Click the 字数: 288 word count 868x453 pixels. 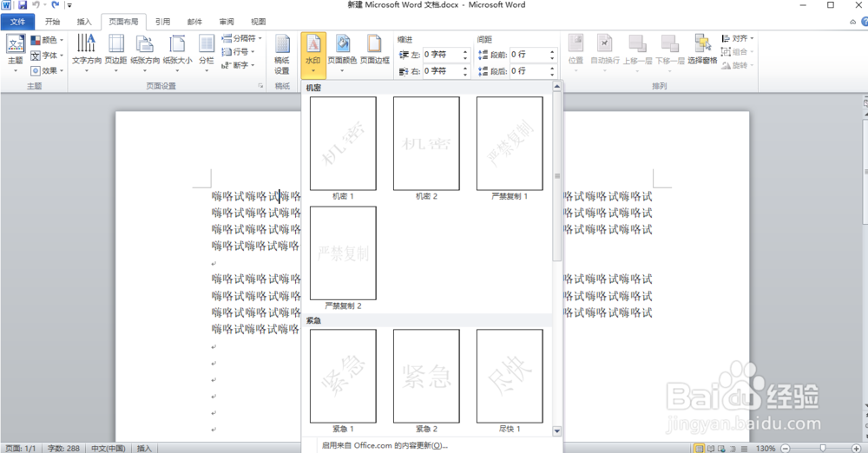coord(63,448)
